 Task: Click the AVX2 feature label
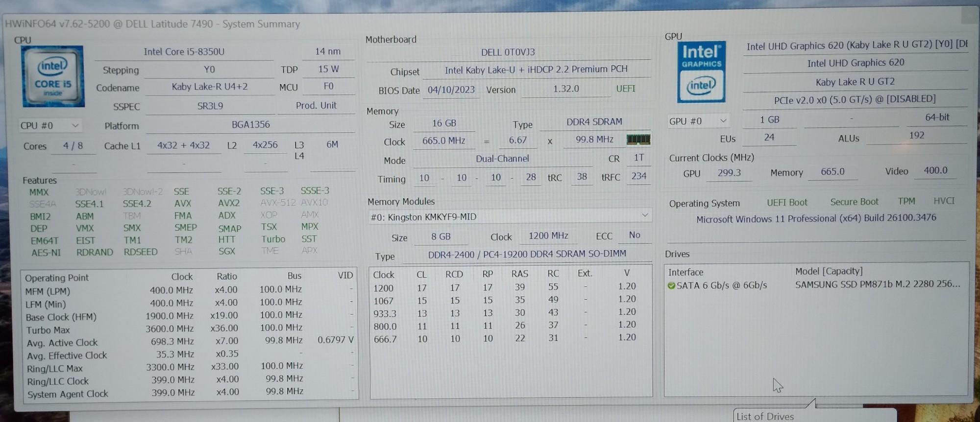pos(229,203)
